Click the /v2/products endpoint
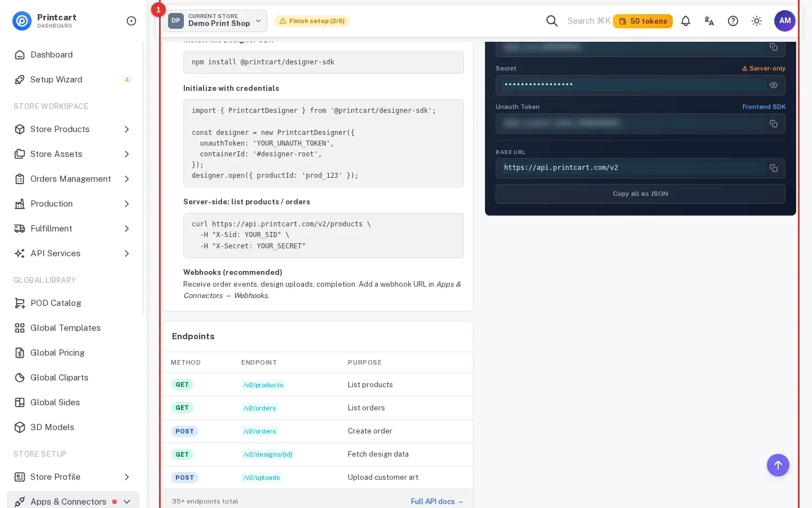 [x=263, y=385]
